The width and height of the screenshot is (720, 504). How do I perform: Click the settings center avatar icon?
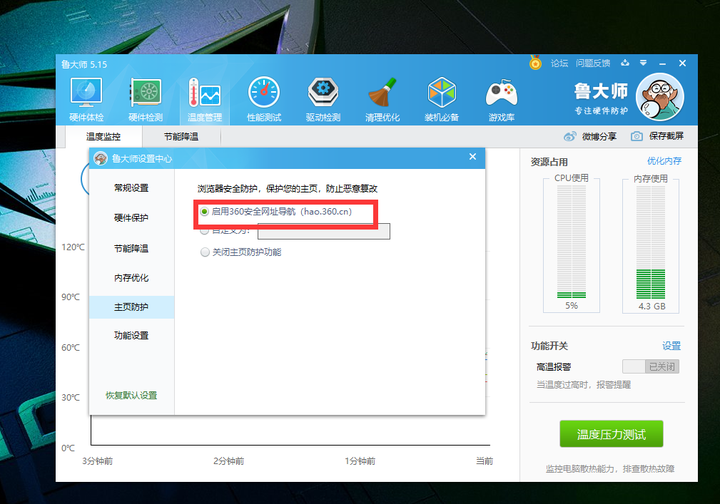(x=101, y=158)
